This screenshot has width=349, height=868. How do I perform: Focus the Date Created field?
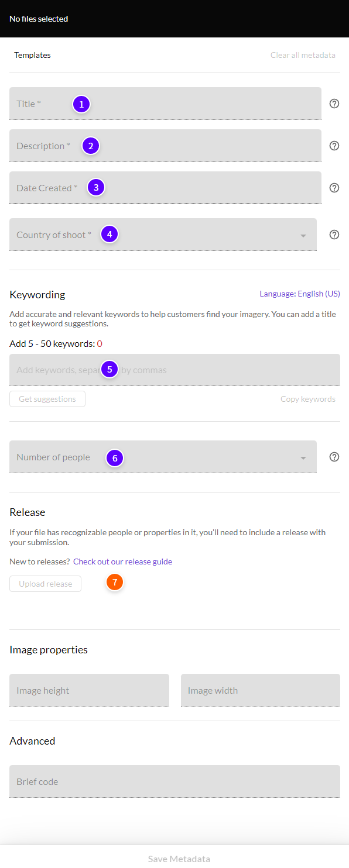(x=165, y=188)
